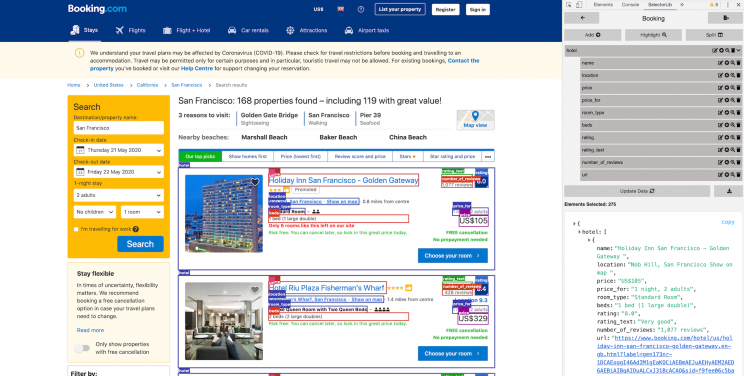The height and width of the screenshot is (376, 744).
Task: Open the No children dropdown
Action: pyautogui.click(x=95, y=212)
